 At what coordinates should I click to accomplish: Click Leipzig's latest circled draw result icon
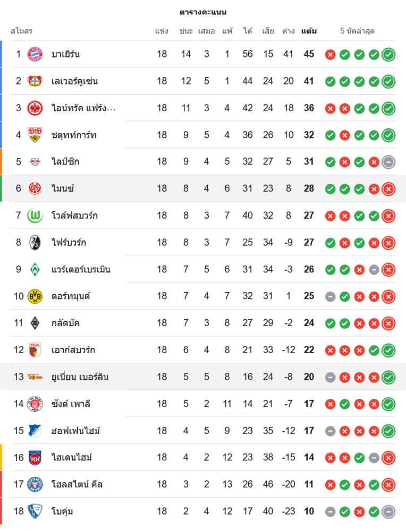388,162
